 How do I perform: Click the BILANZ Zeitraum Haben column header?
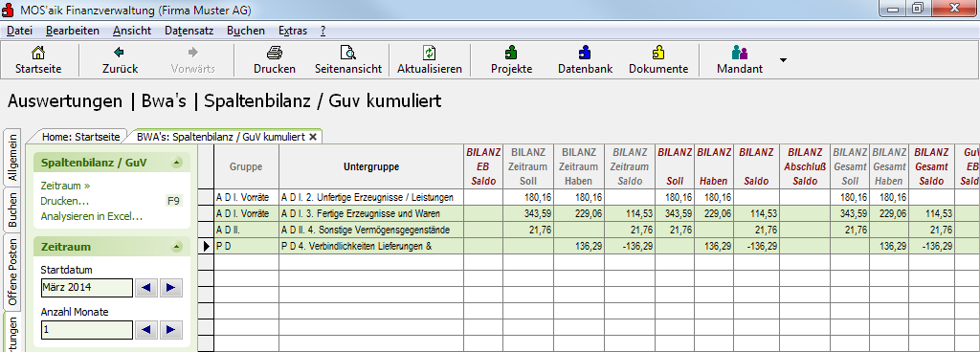point(579,166)
